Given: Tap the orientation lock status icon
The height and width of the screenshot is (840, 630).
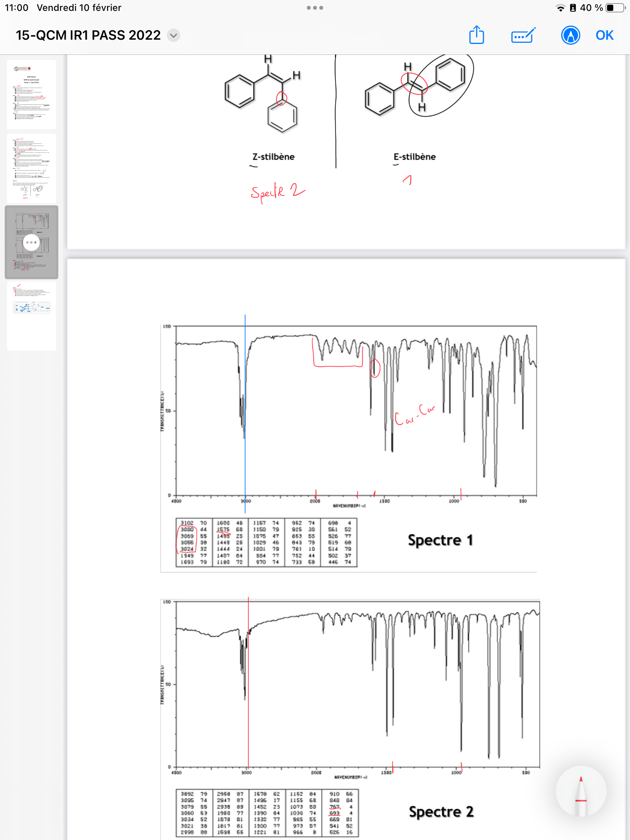Looking at the screenshot, I should (x=573, y=8).
